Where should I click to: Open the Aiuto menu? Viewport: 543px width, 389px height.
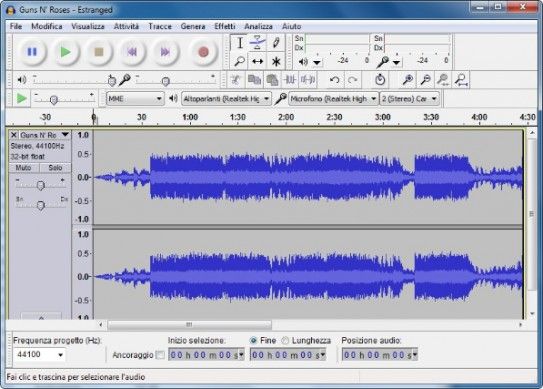tap(292, 26)
